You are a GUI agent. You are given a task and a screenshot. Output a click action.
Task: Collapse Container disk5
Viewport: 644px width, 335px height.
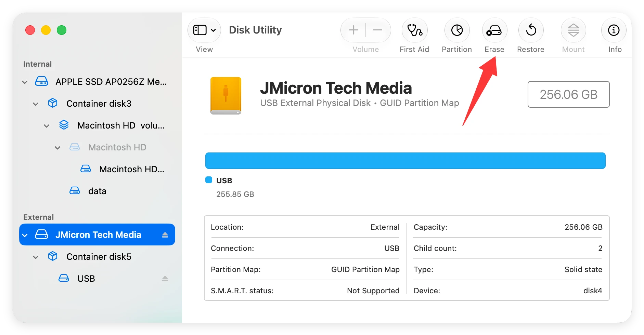pyautogui.click(x=36, y=257)
